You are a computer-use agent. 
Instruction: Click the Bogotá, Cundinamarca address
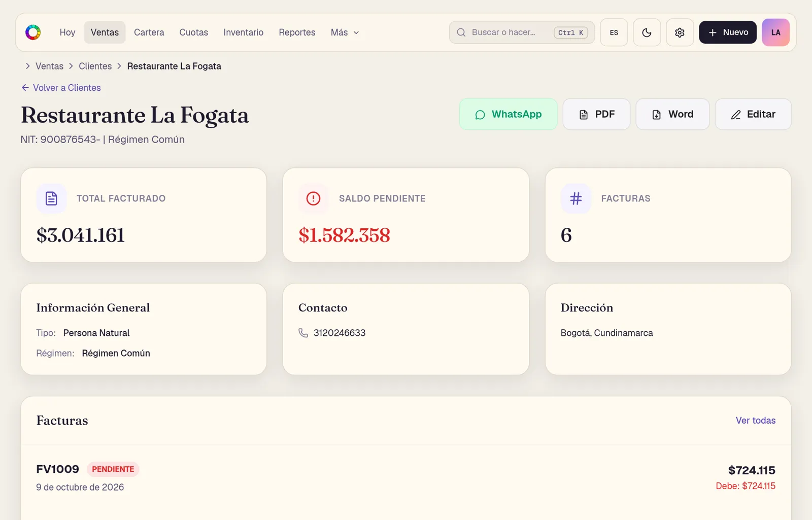(606, 333)
